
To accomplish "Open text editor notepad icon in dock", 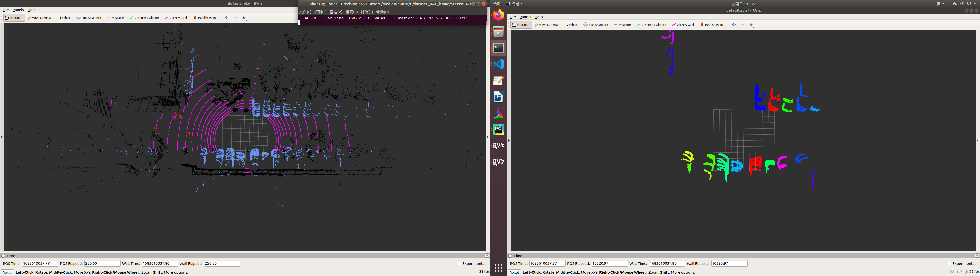I will pyautogui.click(x=498, y=80).
